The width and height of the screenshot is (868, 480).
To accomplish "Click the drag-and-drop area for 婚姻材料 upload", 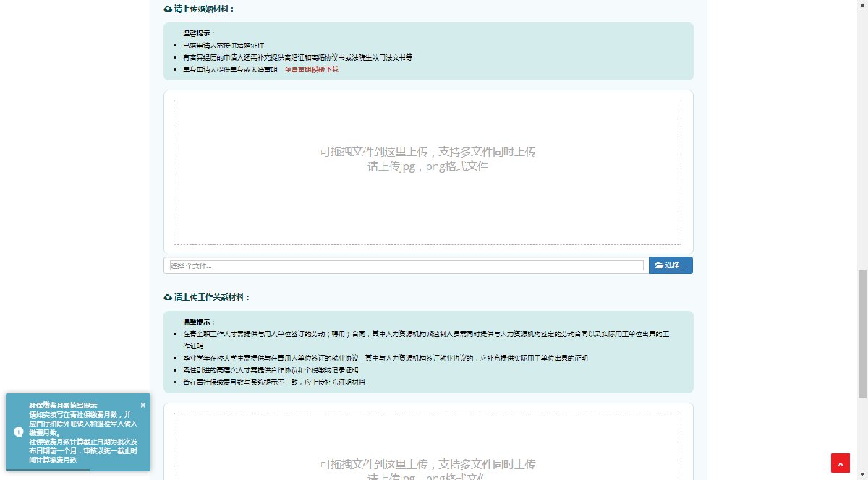I will click(x=427, y=172).
